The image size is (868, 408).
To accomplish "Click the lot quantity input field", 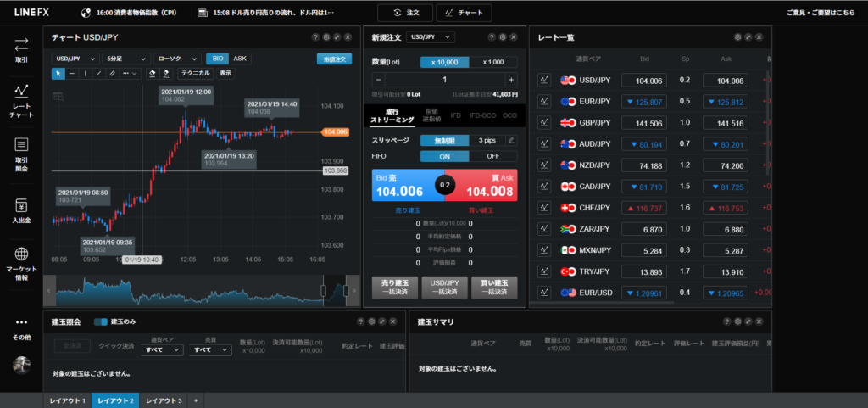I will pyautogui.click(x=444, y=79).
